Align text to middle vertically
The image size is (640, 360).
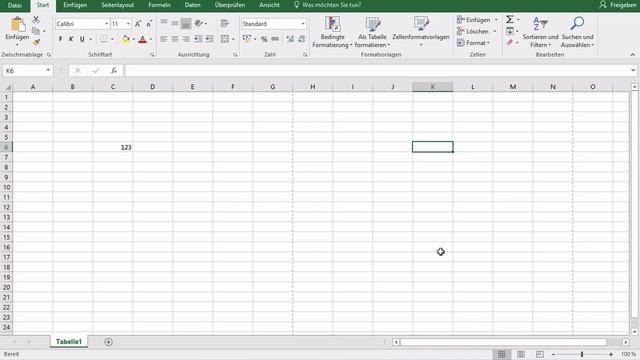175,23
